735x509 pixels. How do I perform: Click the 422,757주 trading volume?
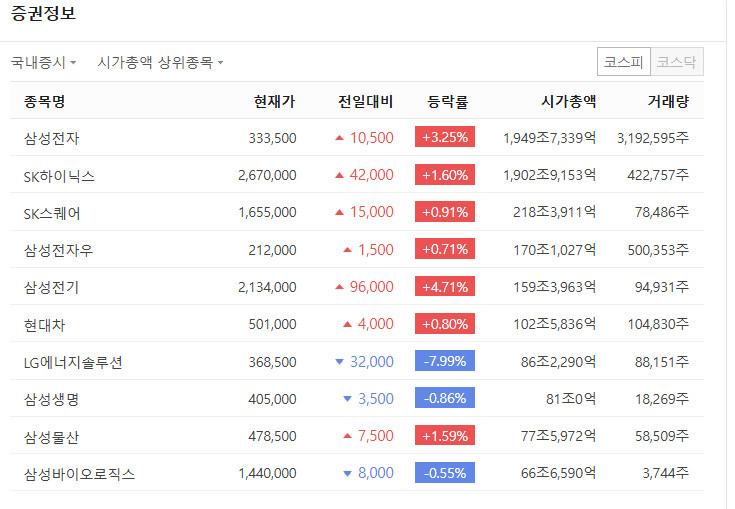tap(658, 175)
